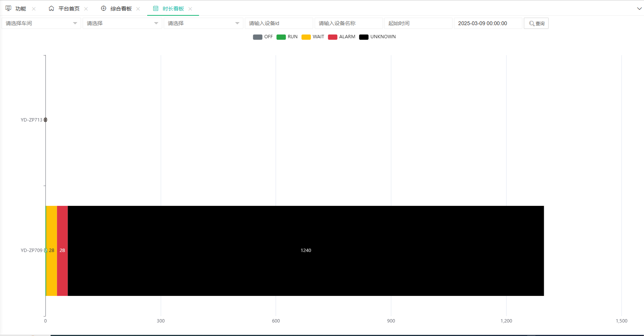Viewport: 644px width, 336px height.
Task: Toggle the OFF legend series
Action: tap(263, 37)
